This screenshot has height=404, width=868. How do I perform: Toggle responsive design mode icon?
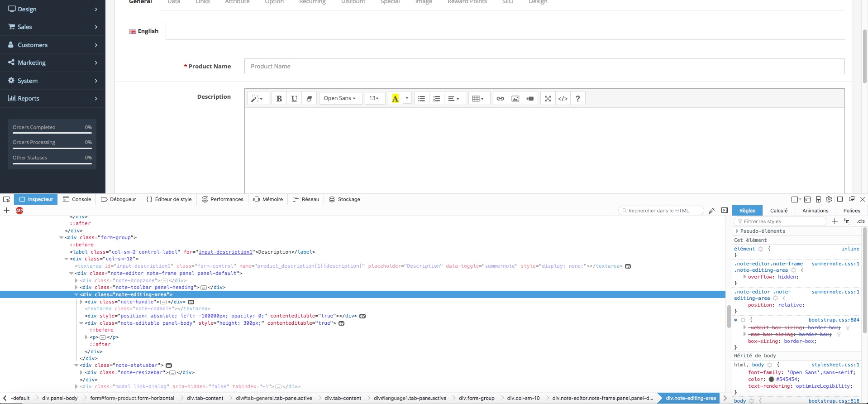818,199
